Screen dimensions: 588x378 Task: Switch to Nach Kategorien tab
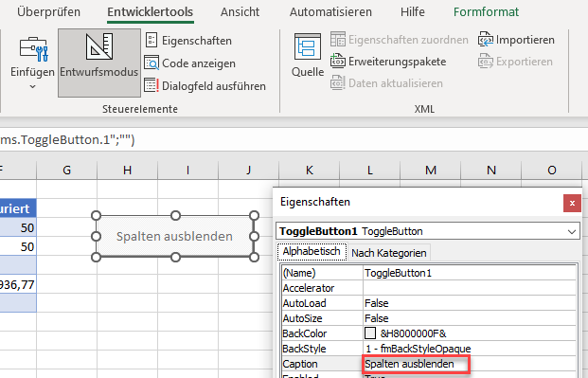coord(389,253)
